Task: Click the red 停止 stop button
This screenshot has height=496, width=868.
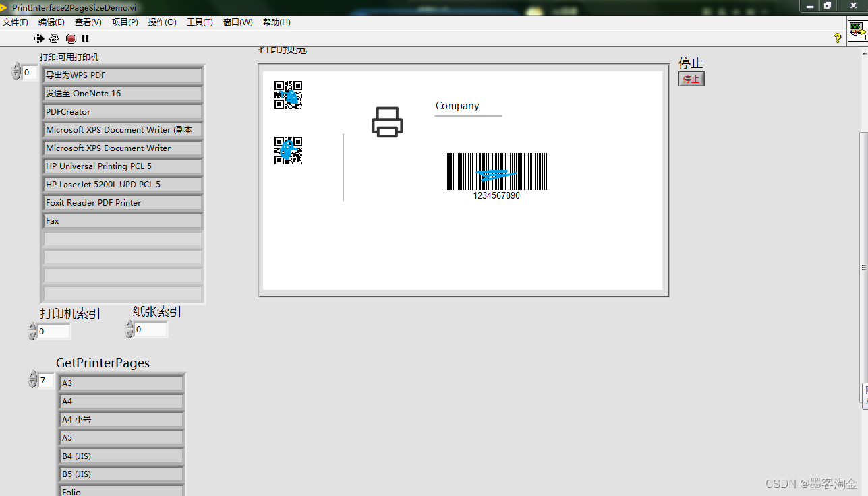Action: coord(691,79)
